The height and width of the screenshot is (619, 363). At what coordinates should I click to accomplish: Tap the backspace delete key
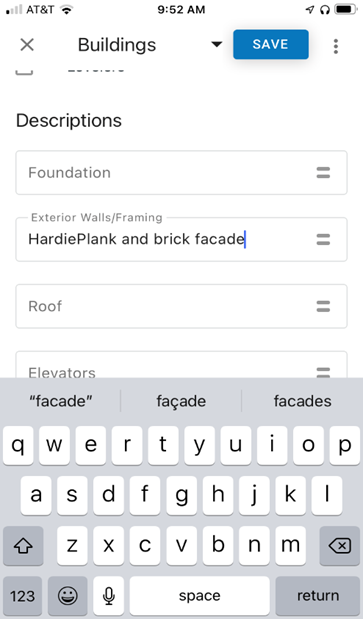point(340,546)
